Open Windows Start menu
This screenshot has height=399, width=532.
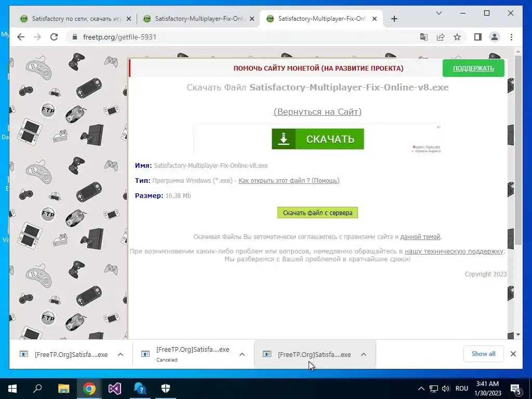pyautogui.click(x=12, y=389)
